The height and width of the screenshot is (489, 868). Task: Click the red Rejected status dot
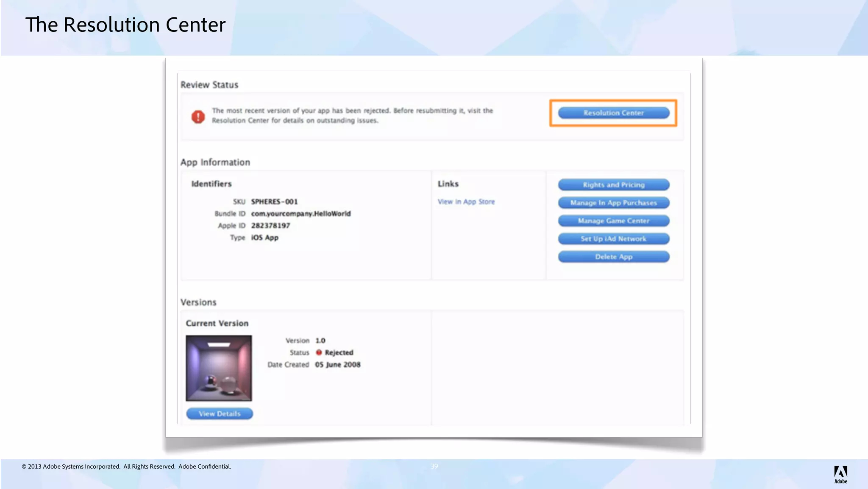319,352
